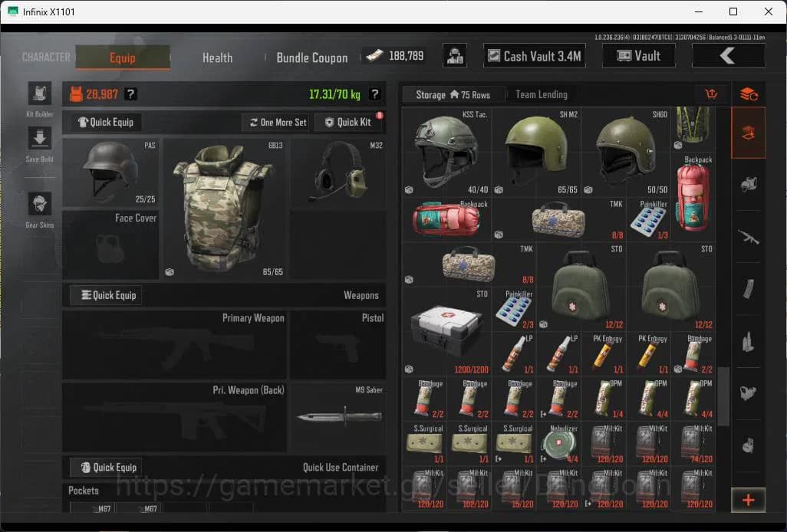Click the empty Pri. Weapon (Back) slot
Image resolution: width=787 pixels, height=532 pixels.
click(x=175, y=417)
